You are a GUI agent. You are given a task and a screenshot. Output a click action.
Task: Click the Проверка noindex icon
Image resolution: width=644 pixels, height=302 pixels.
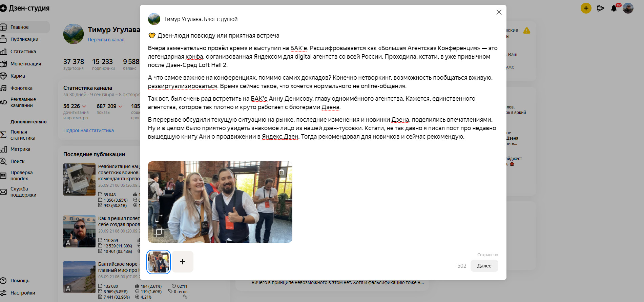[3, 176]
